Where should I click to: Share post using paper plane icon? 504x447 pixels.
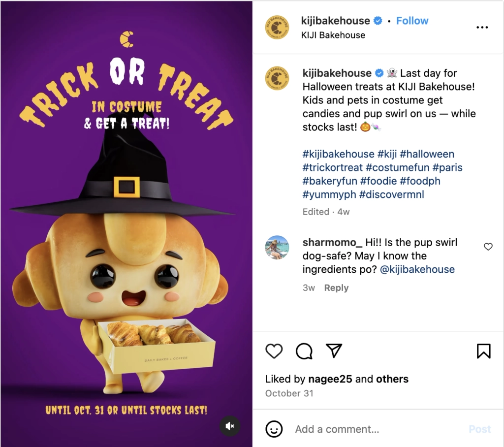tap(334, 351)
